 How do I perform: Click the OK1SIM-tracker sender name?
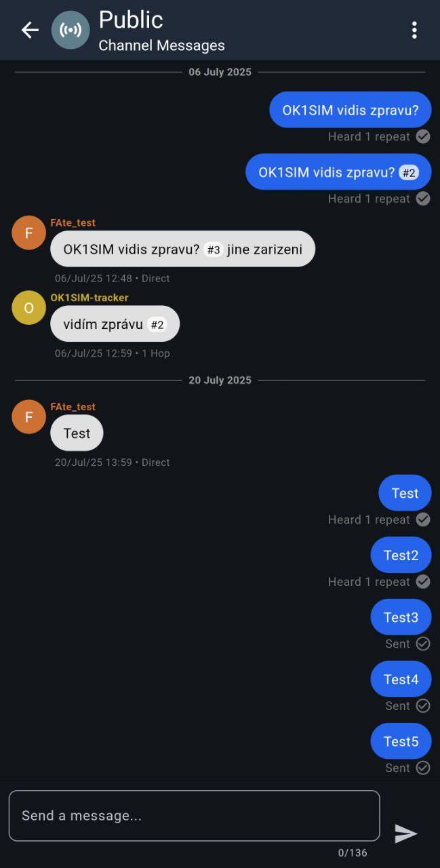pyautogui.click(x=89, y=298)
